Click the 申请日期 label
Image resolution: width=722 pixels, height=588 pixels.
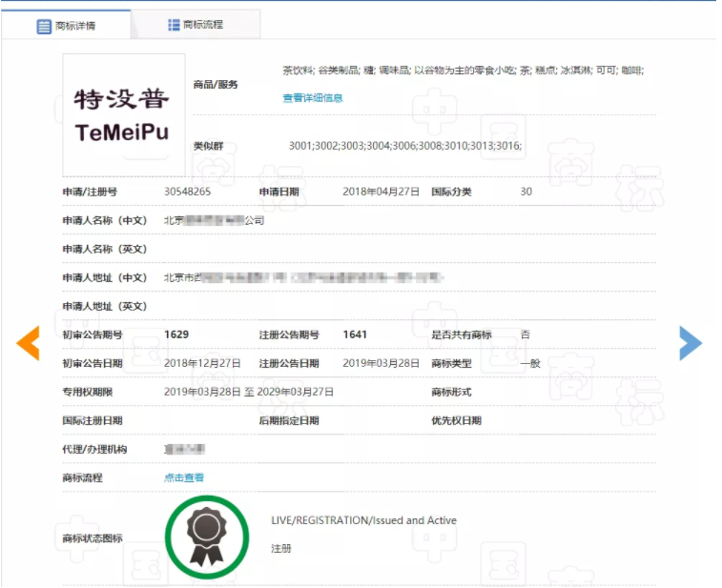(279, 192)
